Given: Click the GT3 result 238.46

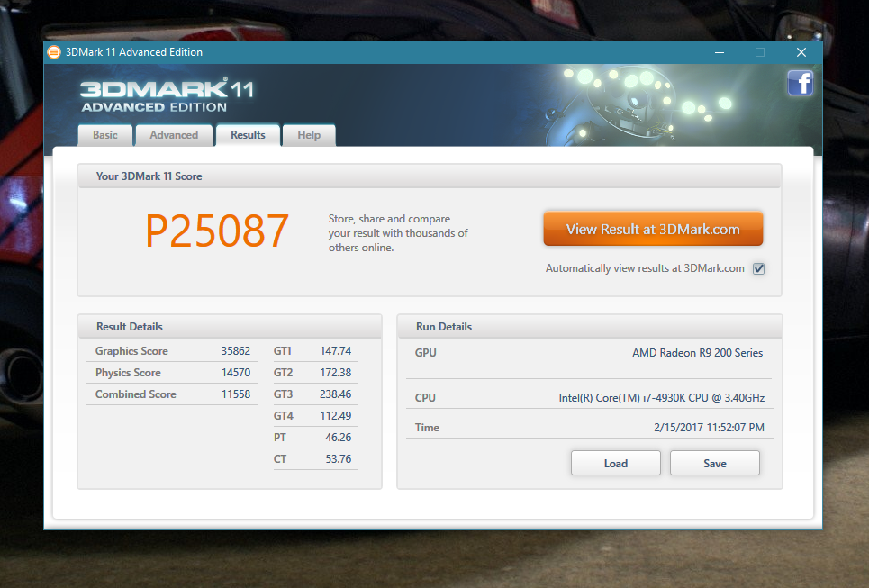Looking at the screenshot, I should pyautogui.click(x=335, y=394).
